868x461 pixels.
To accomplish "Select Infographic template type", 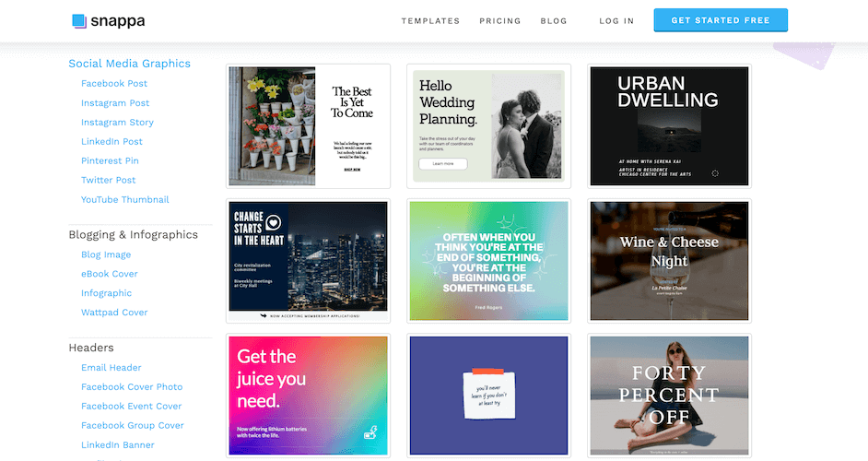I will point(106,293).
